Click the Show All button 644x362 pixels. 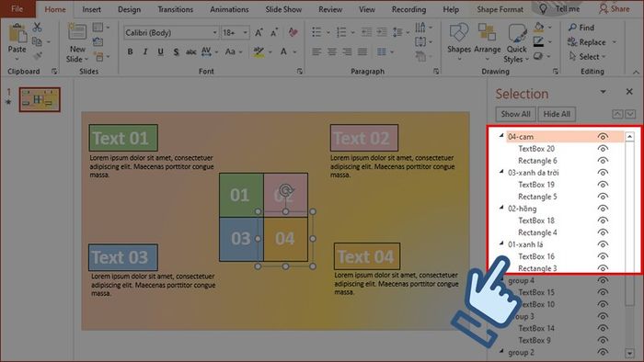515,114
